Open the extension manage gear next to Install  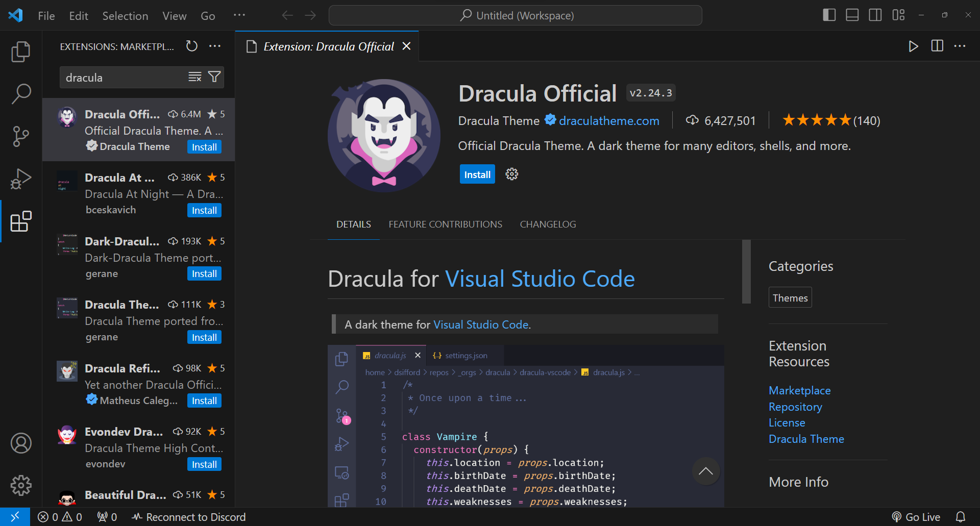coord(511,174)
